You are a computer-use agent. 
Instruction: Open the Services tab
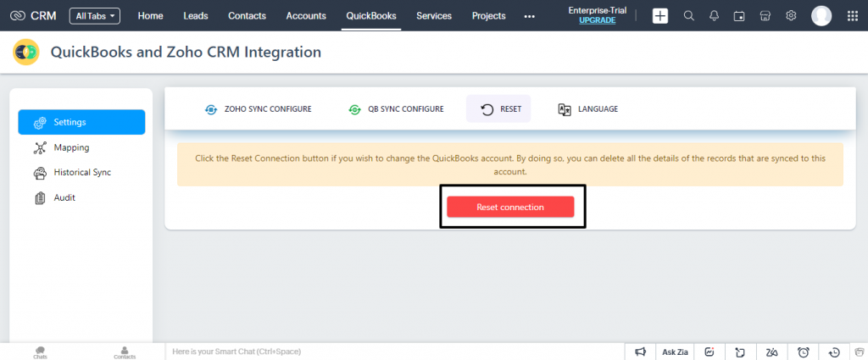(434, 15)
